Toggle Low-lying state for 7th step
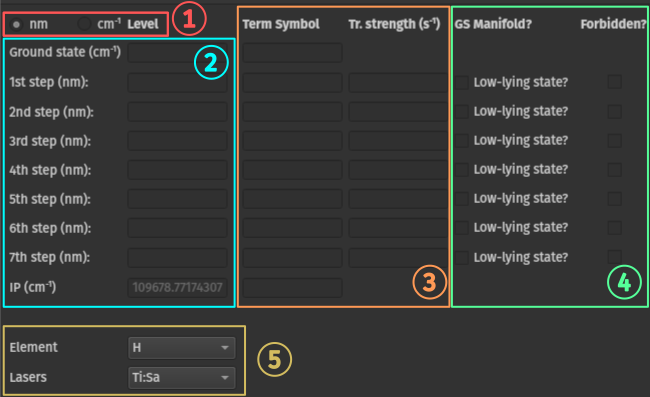The width and height of the screenshot is (650, 397). pyautogui.click(x=461, y=257)
